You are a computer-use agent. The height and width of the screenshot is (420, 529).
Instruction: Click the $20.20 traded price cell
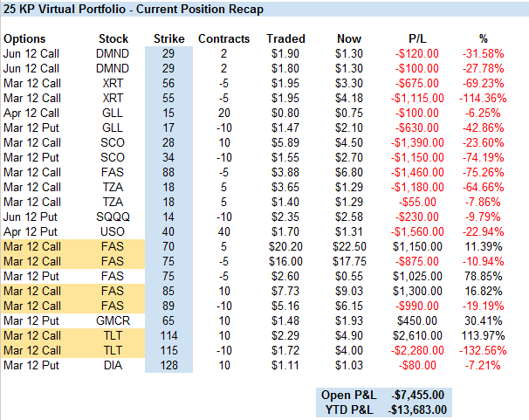285,247
